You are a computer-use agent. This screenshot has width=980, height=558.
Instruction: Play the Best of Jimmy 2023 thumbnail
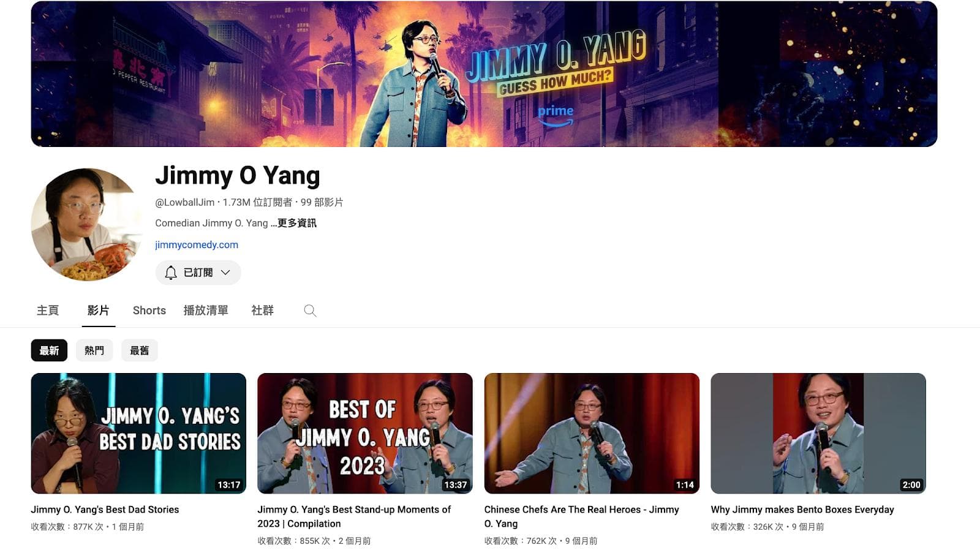pyautogui.click(x=365, y=434)
